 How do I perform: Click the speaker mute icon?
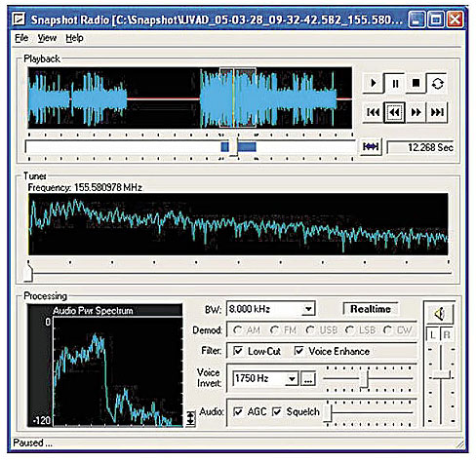coord(440,314)
